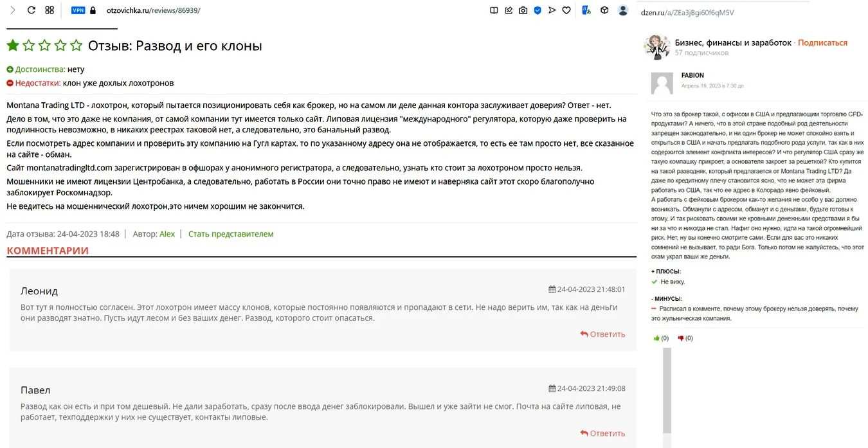Bookmark the page with the heart icon
Screen dimensions: 868x448
click(566, 10)
